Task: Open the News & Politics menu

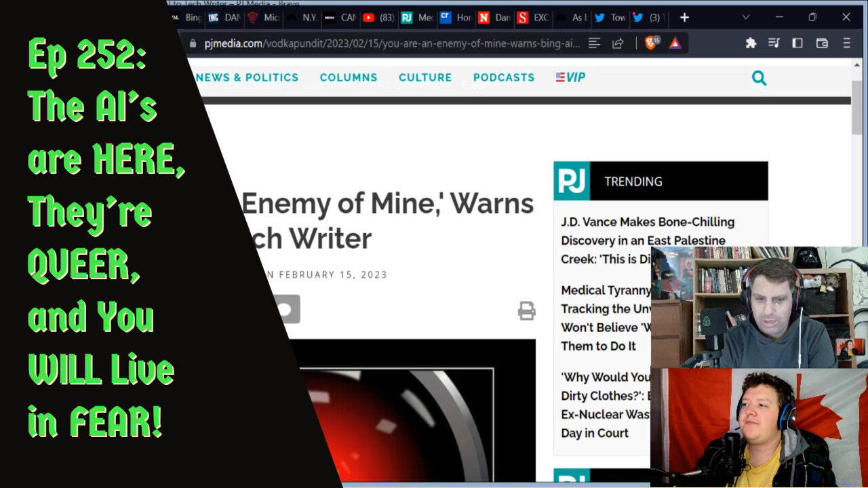Action: tap(247, 77)
